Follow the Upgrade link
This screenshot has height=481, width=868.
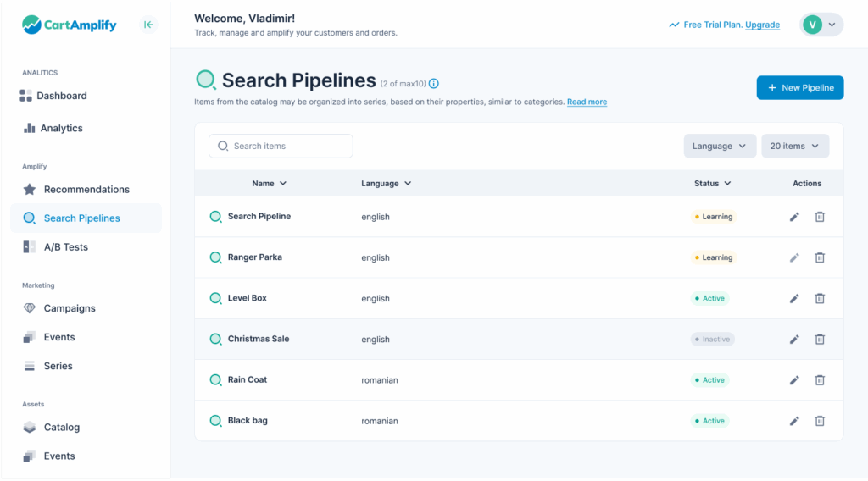point(762,25)
